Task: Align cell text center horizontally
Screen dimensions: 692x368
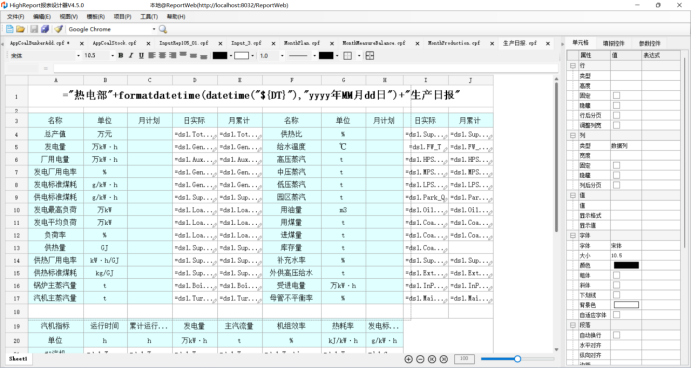Action: 162,56
